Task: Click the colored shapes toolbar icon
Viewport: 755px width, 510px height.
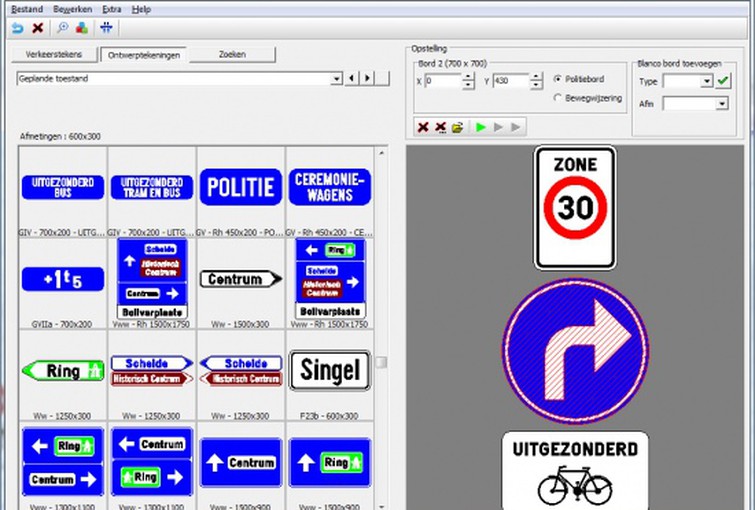Action: tap(81, 28)
